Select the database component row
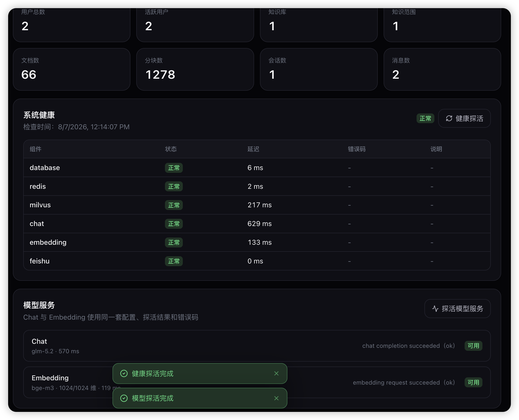 [x=257, y=168]
